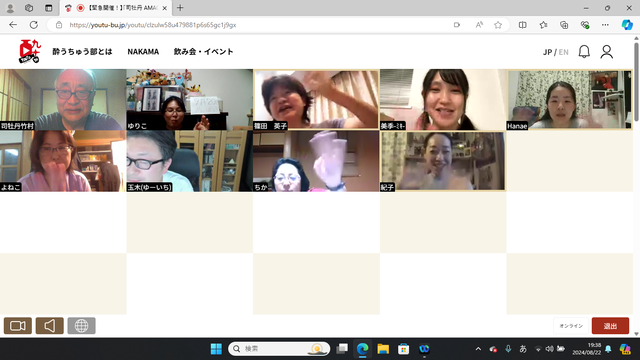Select ちか video tile
This screenshot has width=640, height=360.
[316, 161]
